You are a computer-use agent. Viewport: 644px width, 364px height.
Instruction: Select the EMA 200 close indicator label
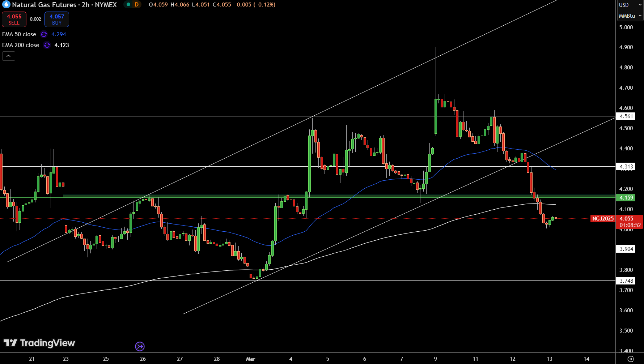coord(21,45)
